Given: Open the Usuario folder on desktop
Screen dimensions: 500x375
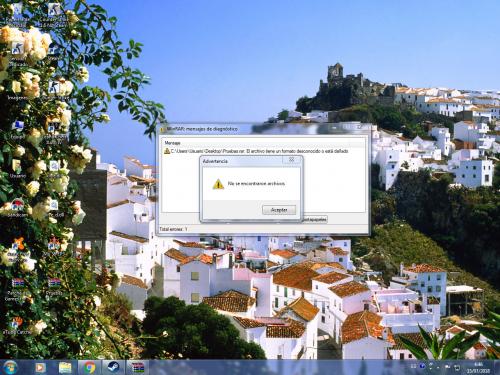Looking at the screenshot, I should (17, 169).
